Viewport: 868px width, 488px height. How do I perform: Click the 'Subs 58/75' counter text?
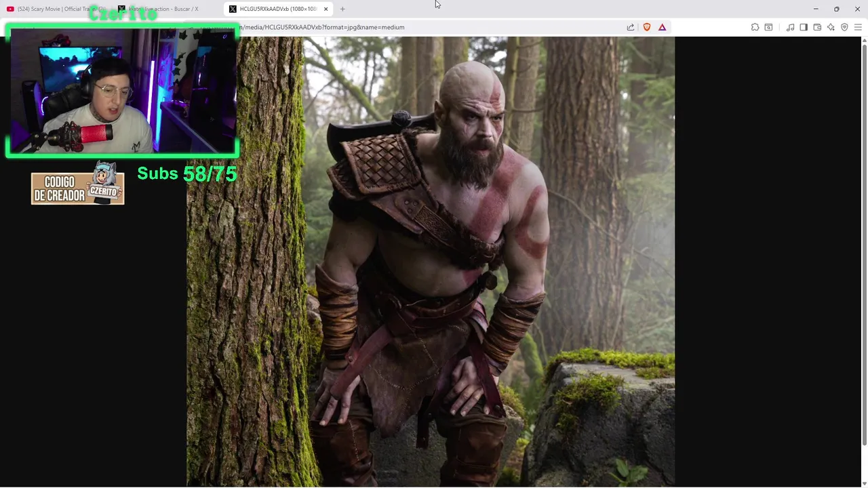187,174
